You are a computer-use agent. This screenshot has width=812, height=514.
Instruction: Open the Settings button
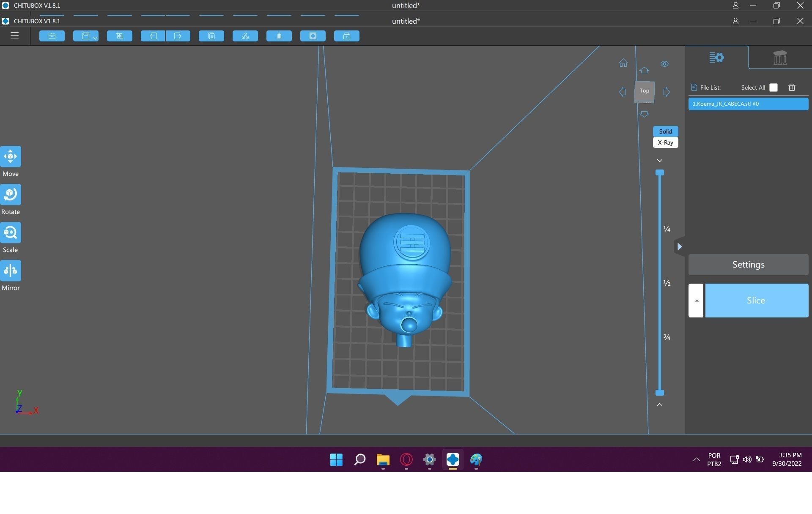[x=748, y=265]
